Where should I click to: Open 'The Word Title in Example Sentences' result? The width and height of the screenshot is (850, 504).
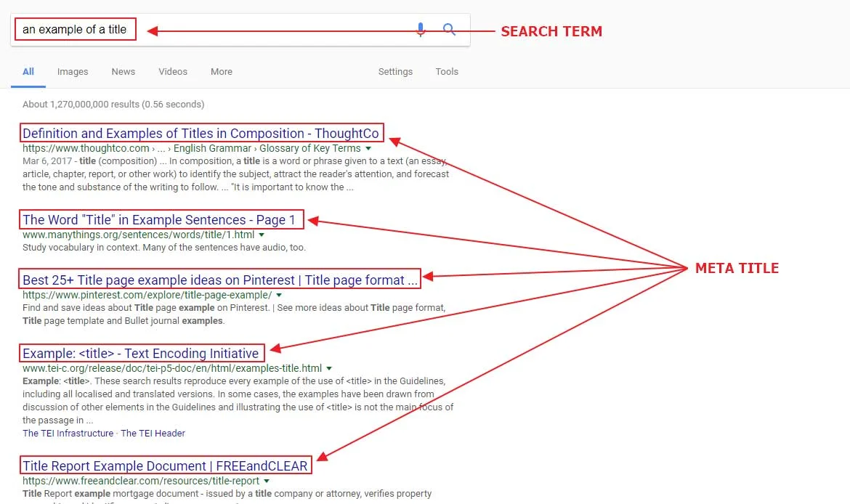tap(159, 220)
